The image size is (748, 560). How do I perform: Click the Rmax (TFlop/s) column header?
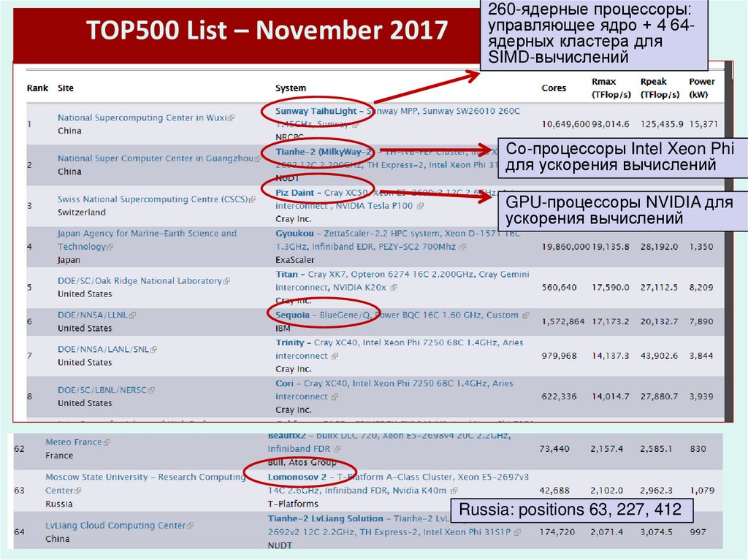pos(611,88)
